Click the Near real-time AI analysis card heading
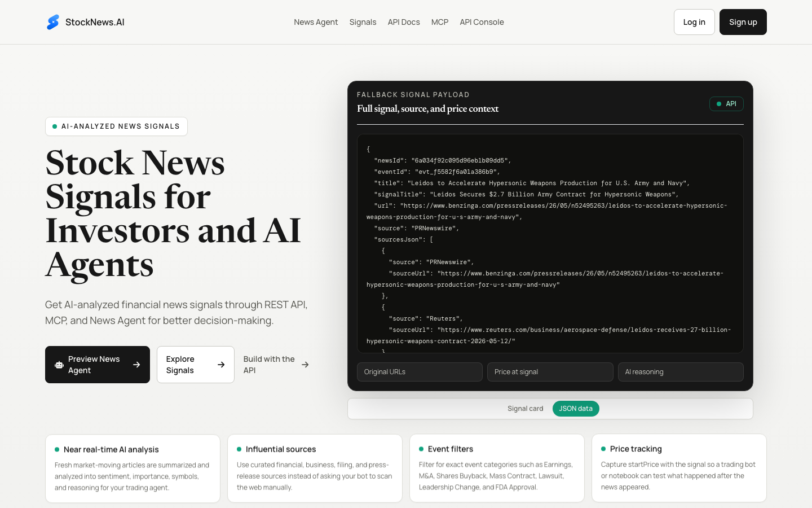Viewport: 812px width, 508px height. click(111, 449)
